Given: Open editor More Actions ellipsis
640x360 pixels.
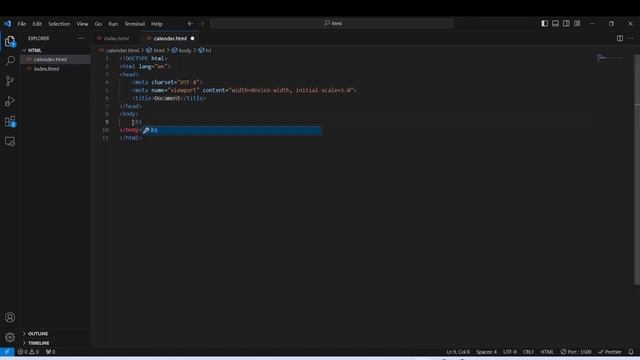Looking at the screenshot, I should 631,38.
